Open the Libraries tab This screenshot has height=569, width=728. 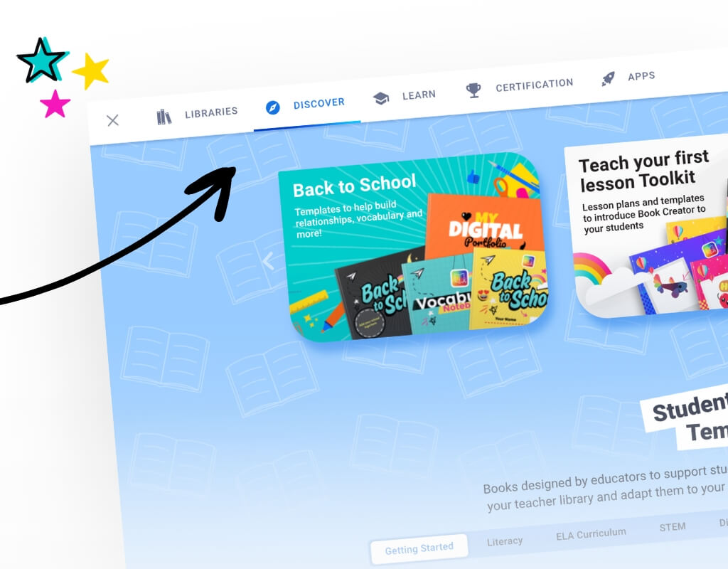[x=197, y=115]
